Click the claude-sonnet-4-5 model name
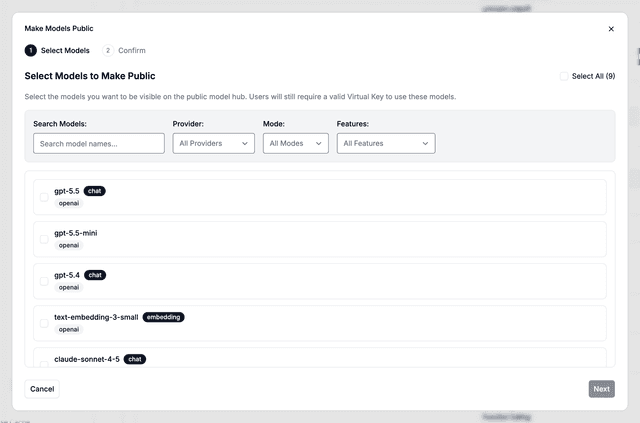 point(87,359)
